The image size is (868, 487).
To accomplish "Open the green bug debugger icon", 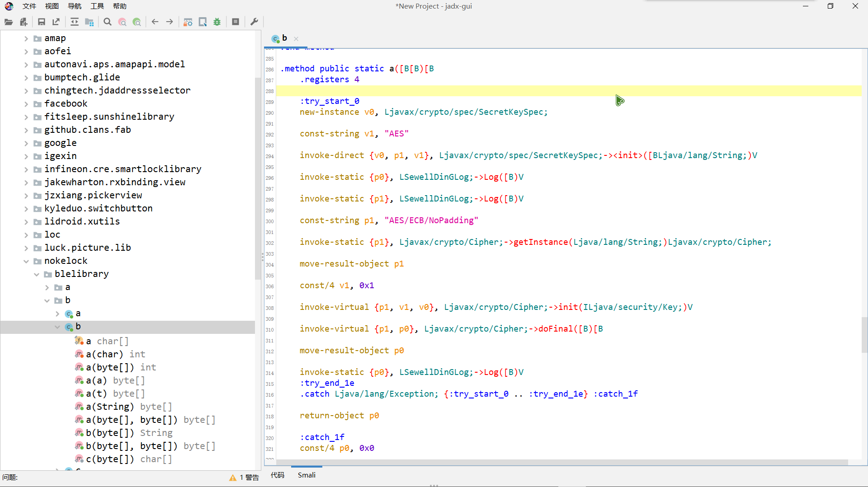I will click(217, 22).
